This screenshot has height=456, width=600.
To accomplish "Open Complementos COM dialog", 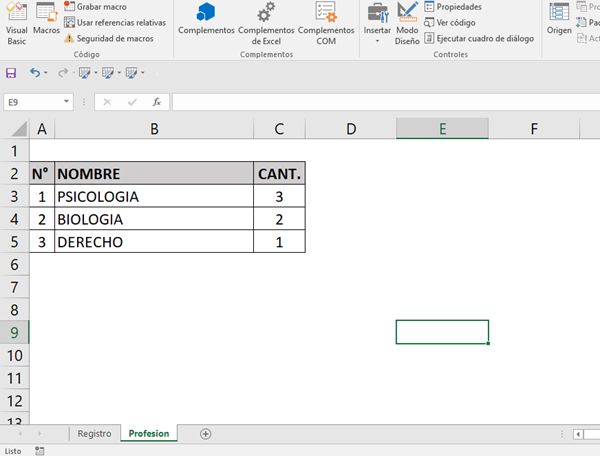I will pos(326,23).
